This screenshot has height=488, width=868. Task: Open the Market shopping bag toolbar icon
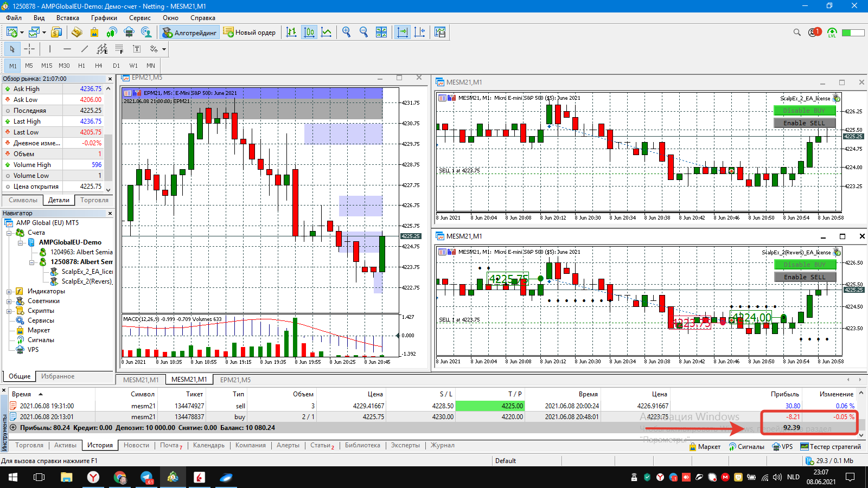coord(94,33)
